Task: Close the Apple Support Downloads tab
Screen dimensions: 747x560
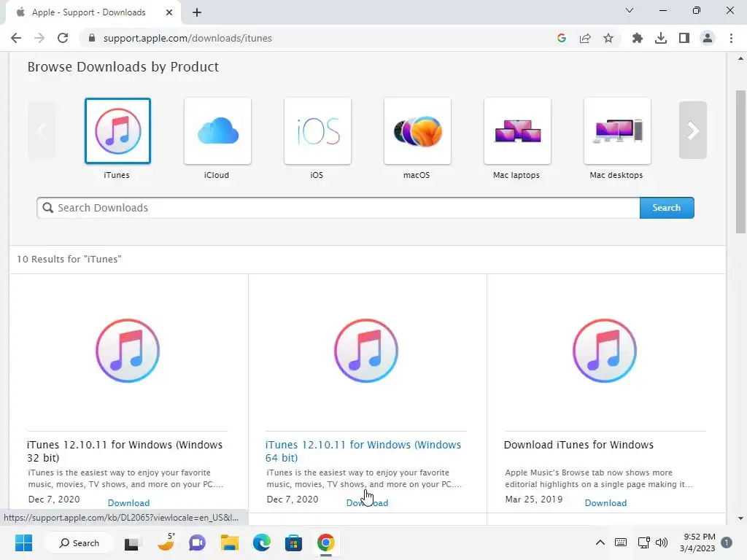Action: pos(169,12)
